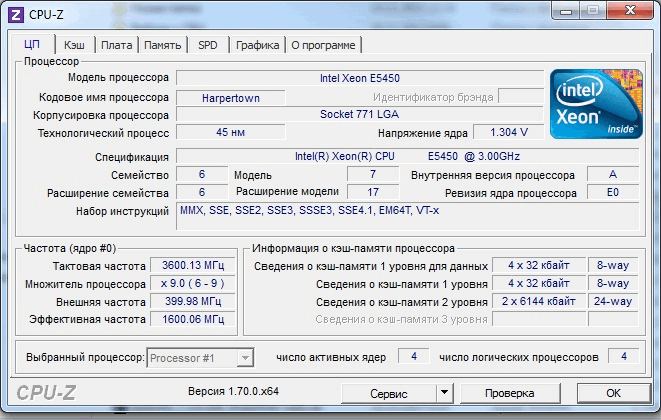
Task: Click the 45 нм technology value
Action: 231,132
